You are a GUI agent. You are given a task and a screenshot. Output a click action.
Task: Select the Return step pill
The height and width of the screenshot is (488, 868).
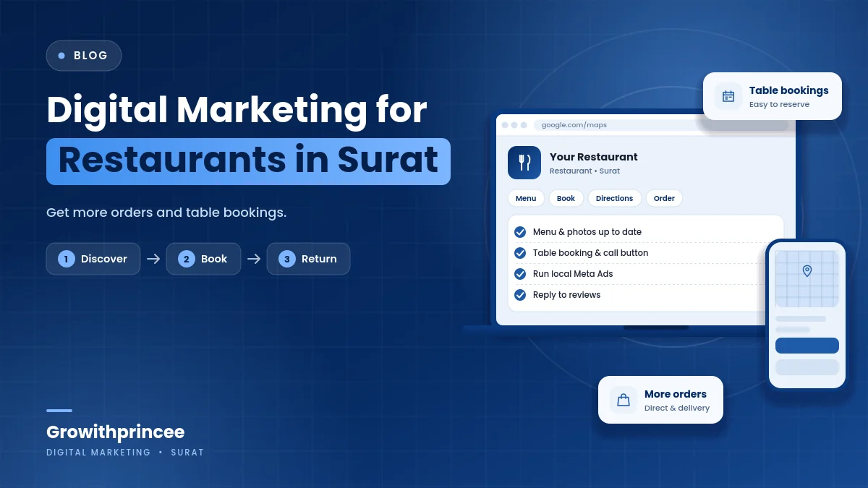coord(308,259)
